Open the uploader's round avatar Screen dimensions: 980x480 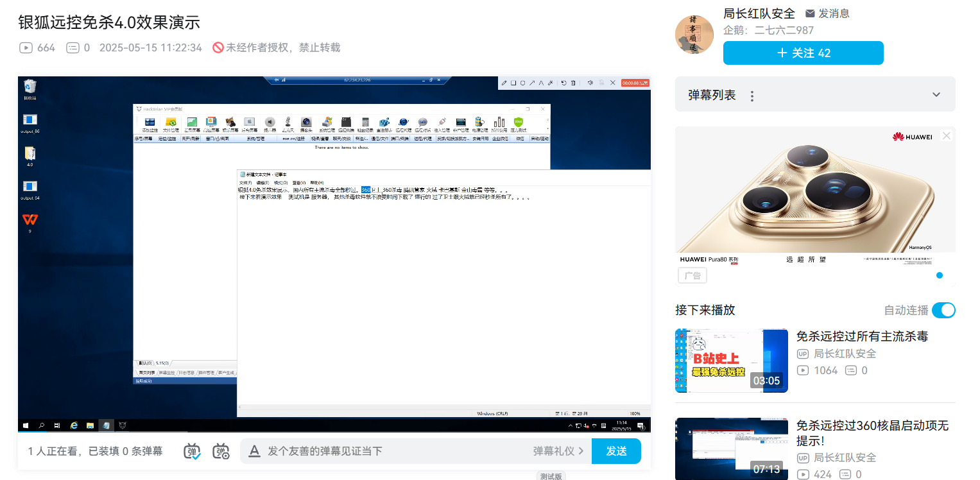point(694,35)
